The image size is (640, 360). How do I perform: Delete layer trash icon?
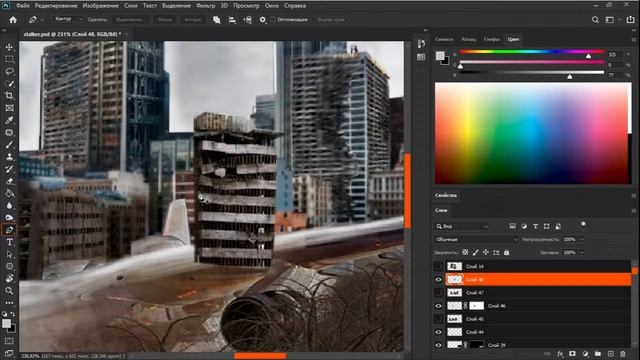623,354
